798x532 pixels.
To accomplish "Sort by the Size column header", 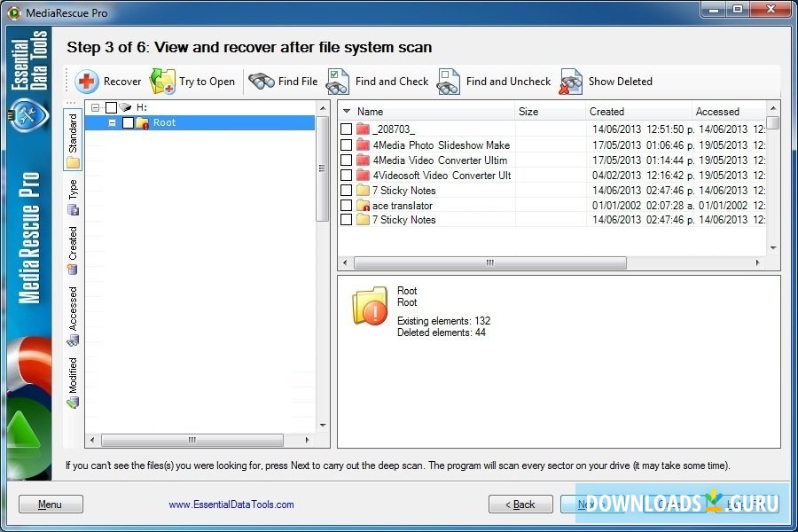I will (x=550, y=111).
